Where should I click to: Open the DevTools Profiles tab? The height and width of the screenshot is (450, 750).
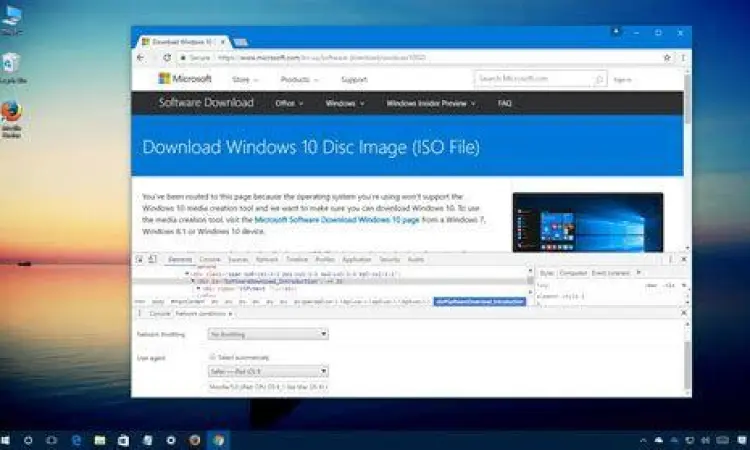click(325, 259)
